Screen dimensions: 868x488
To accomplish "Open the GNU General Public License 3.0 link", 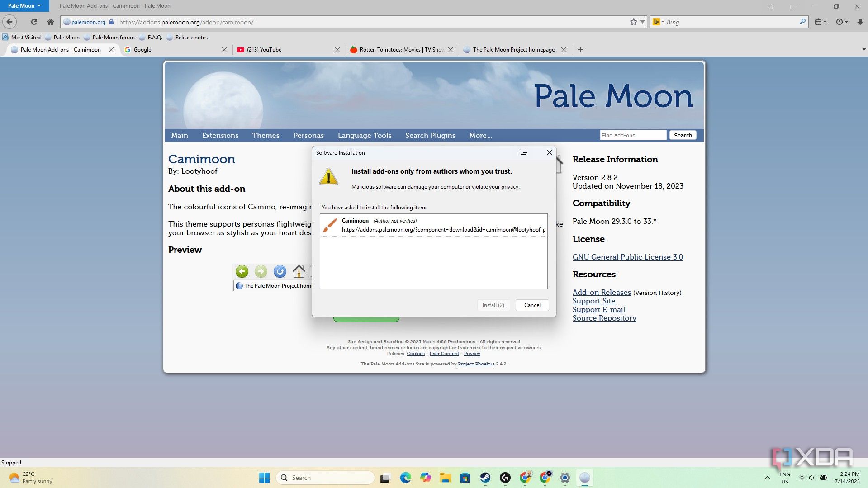I will point(627,257).
